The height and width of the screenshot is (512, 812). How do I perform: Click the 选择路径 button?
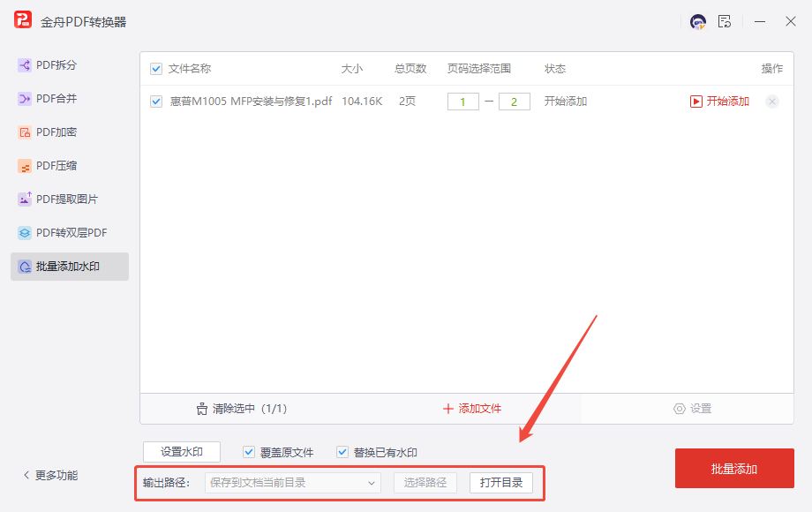pos(425,483)
